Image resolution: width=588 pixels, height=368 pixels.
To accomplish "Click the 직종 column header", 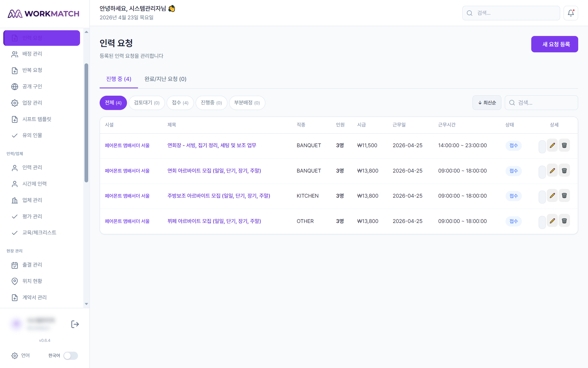I will click(301, 125).
